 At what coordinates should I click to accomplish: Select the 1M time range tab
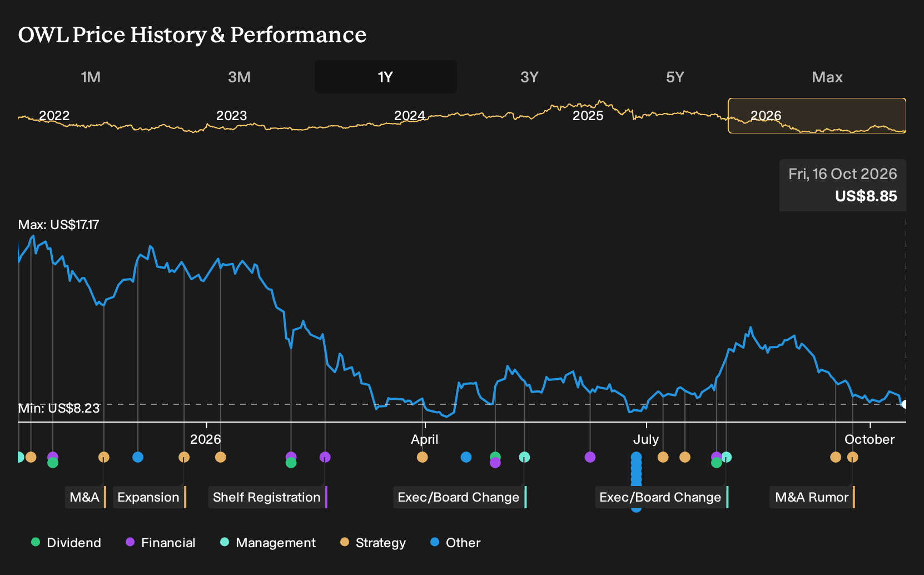point(91,77)
